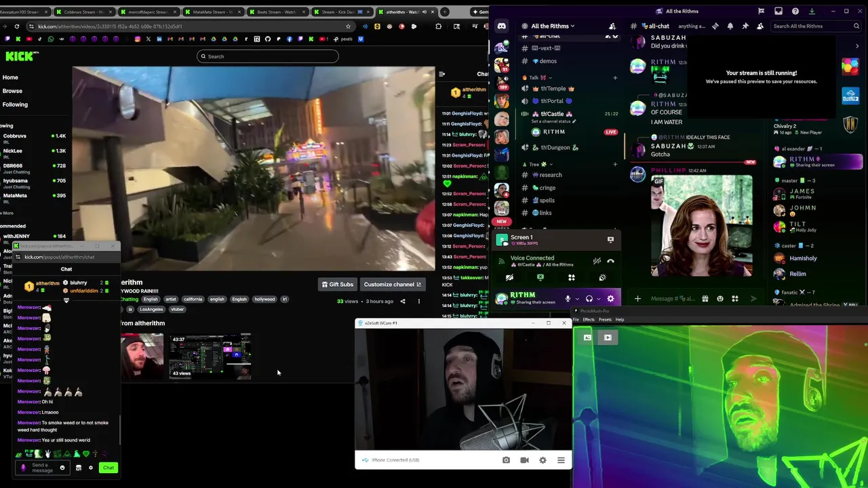868x488 pixels.
Task: Open Discord help question mark icon
Action: point(795,11)
